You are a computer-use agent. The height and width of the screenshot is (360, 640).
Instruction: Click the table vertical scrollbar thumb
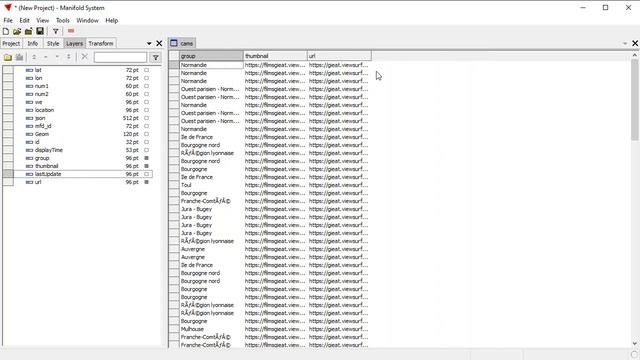point(635,100)
